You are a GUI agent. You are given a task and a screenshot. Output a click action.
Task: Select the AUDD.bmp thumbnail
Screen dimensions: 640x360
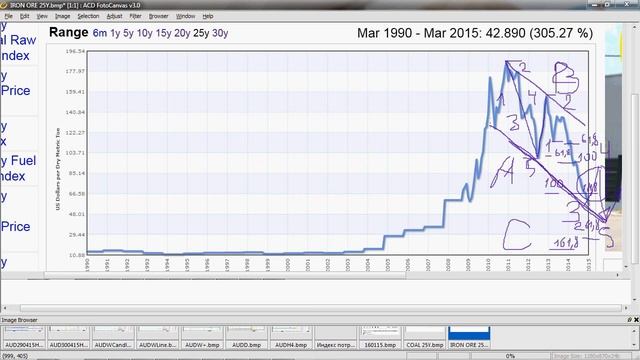pos(246,337)
